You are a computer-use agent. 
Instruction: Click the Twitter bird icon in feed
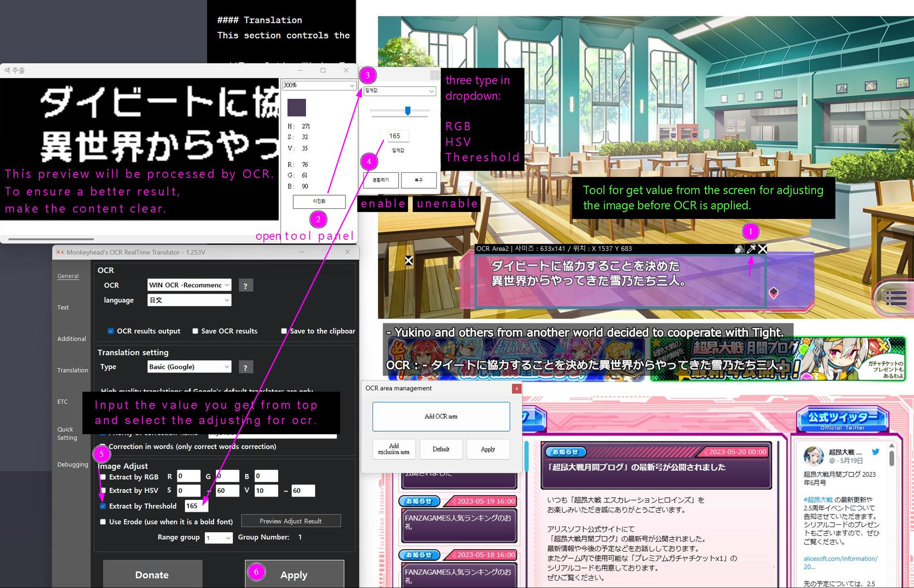875,452
